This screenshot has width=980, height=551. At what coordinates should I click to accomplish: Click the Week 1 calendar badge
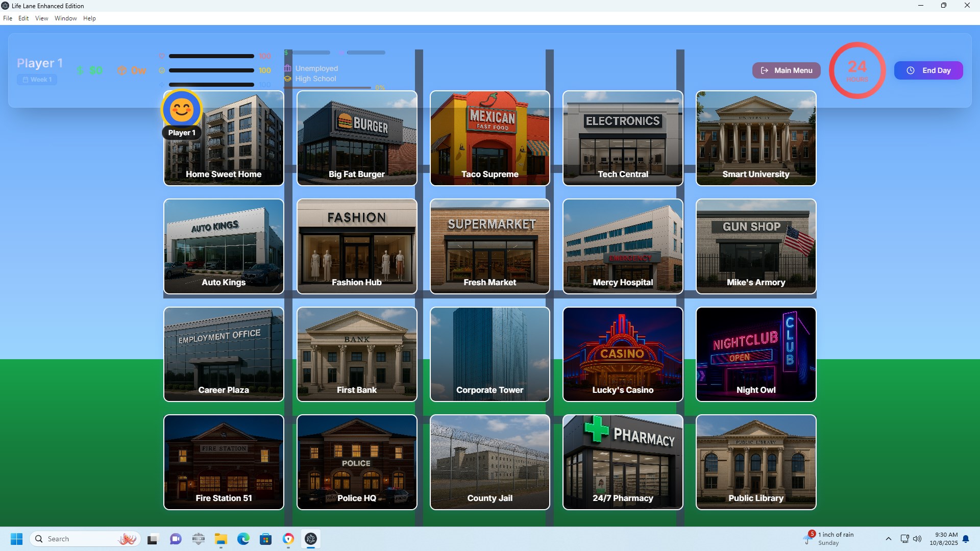click(x=37, y=80)
